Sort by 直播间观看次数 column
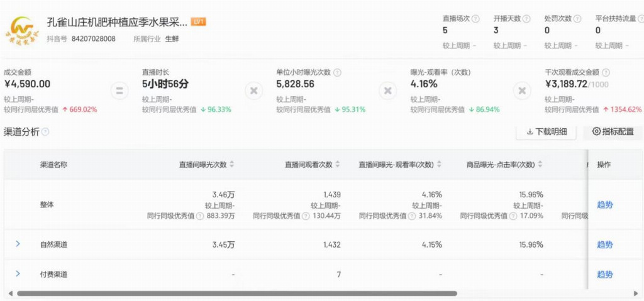 (x=338, y=165)
